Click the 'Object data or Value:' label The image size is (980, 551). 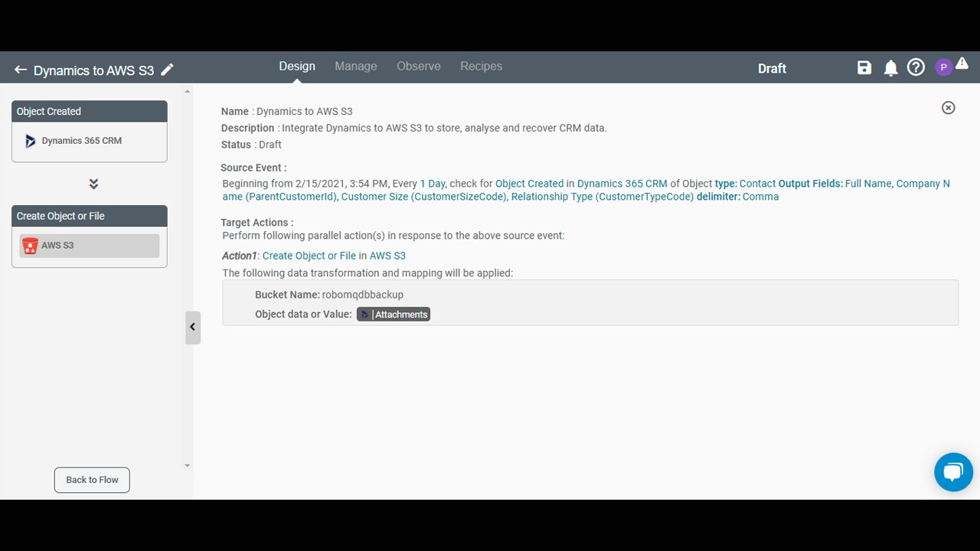point(303,315)
